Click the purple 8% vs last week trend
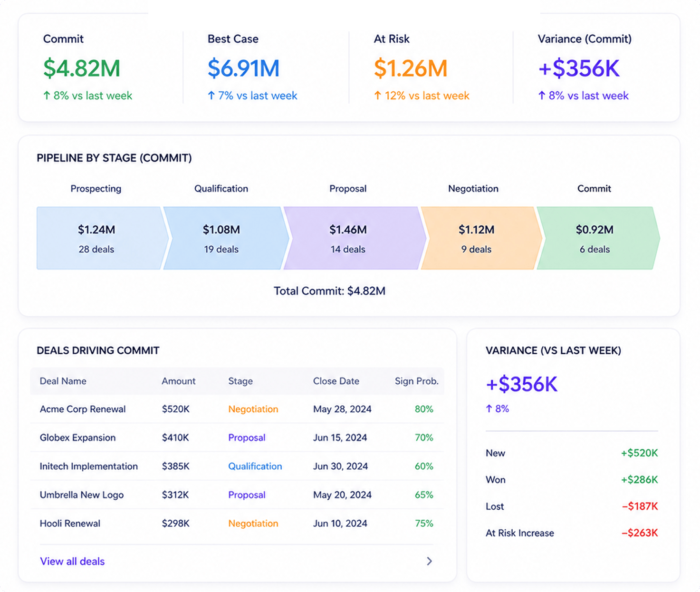This screenshot has width=700, height=592. tap(583, 96)
